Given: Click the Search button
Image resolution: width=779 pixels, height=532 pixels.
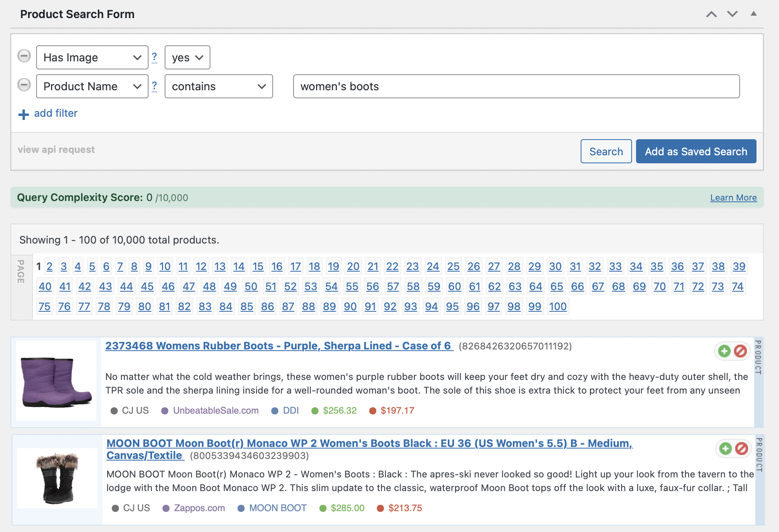Looking at the screenshot, I should click(x=606, y=151).
